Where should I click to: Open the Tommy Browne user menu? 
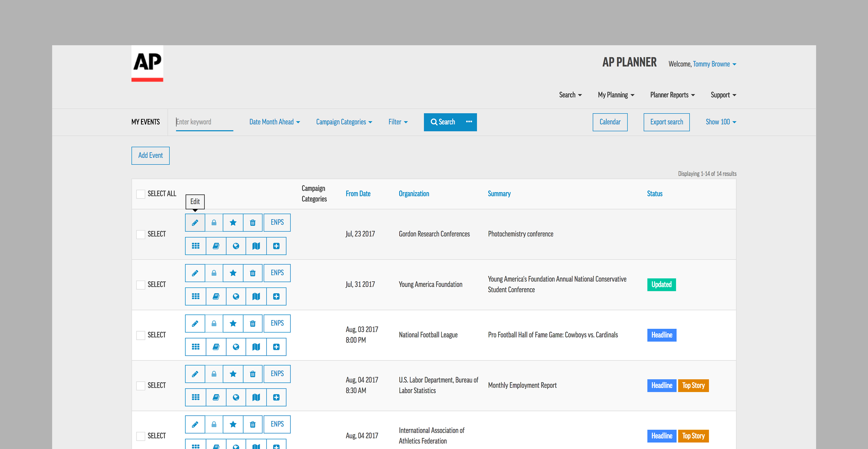coord(714,64)
